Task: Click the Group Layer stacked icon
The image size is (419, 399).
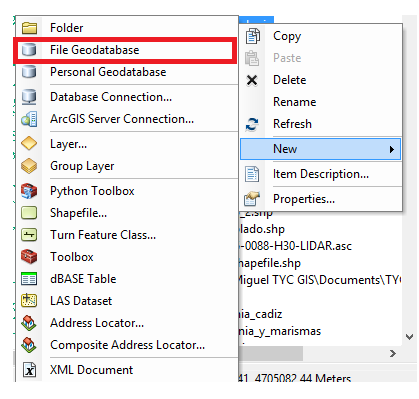Action: point(29,166)
